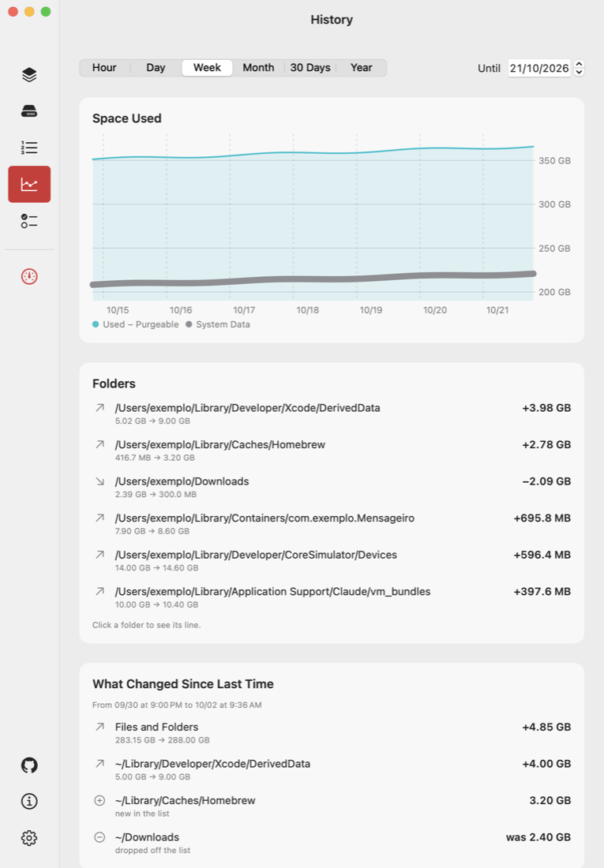Click arrow icon beside Files and Folders

[x=99, y=727]
